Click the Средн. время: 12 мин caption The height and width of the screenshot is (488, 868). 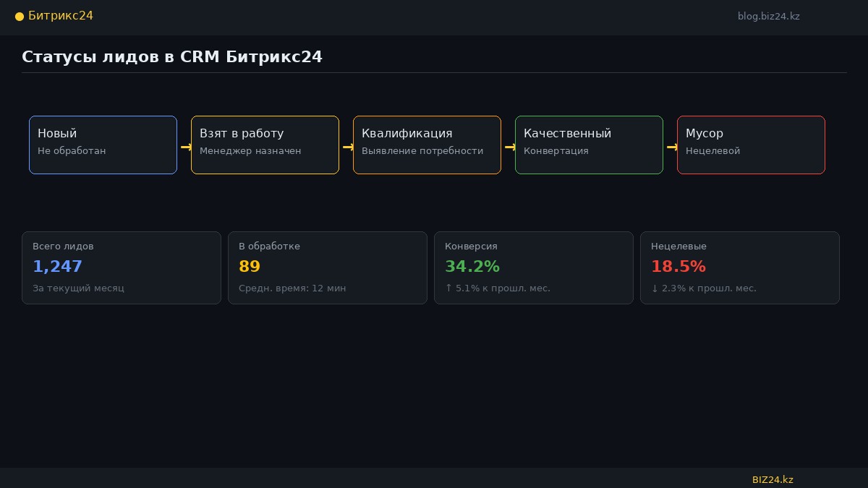[292, 288]
